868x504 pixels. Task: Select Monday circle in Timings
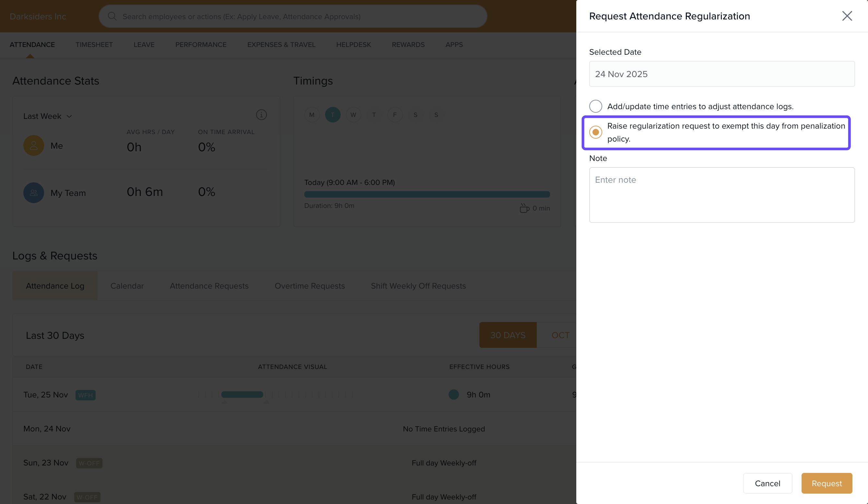[x=312, y=115]
